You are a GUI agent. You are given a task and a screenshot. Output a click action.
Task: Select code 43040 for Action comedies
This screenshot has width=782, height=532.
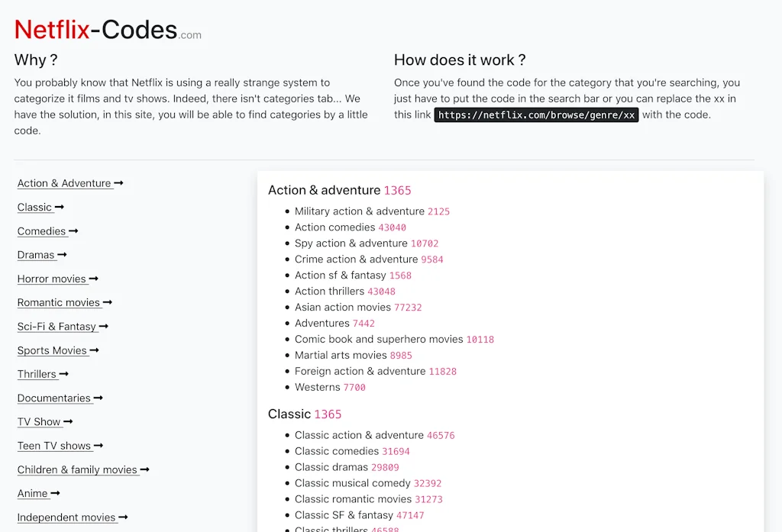coord(394,227)
